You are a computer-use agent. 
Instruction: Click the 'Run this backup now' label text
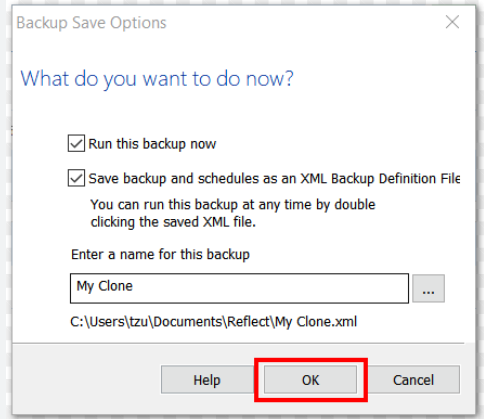[152, 144]
